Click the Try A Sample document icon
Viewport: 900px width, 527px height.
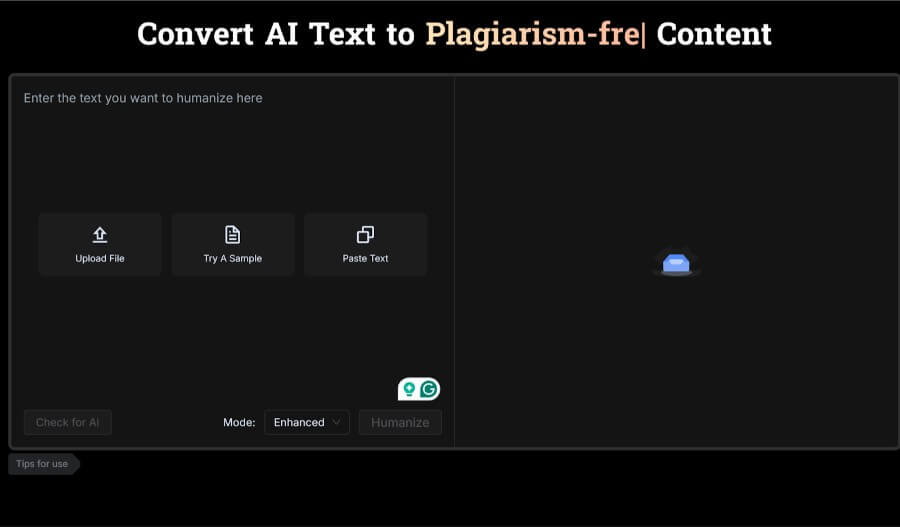(x=232, y=234)
